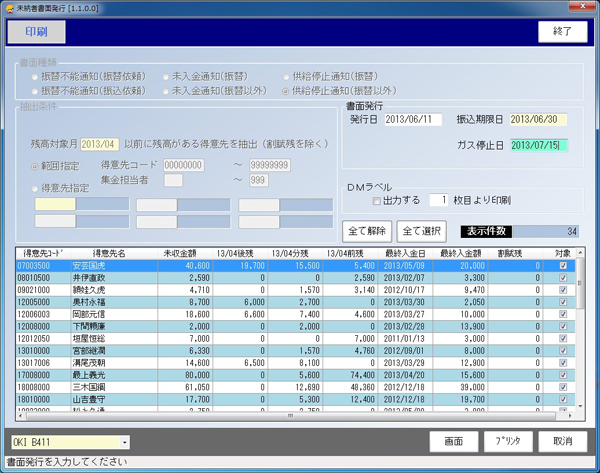Image resolution: width=600 pixels, height=473 pixels.
Task: Click 全て選択 to select all
Action: [424, 231]
